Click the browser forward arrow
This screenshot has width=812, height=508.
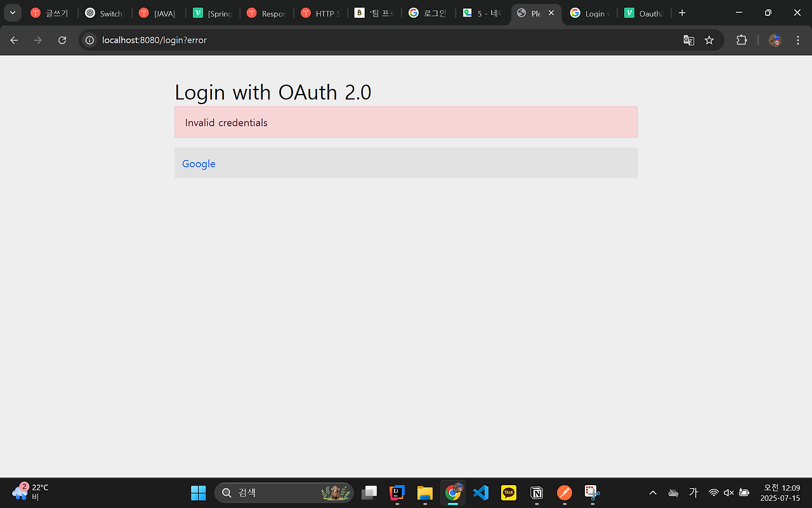[38, 40]
